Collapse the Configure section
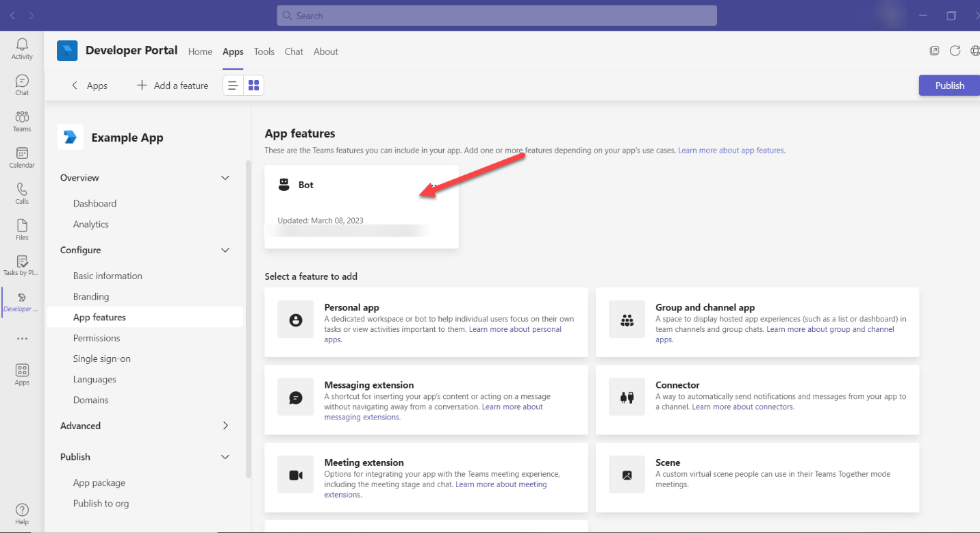 [225, 250]
